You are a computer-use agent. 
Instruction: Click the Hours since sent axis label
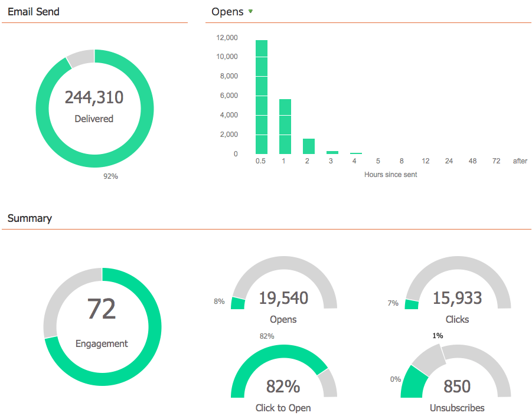pos(391,174)
